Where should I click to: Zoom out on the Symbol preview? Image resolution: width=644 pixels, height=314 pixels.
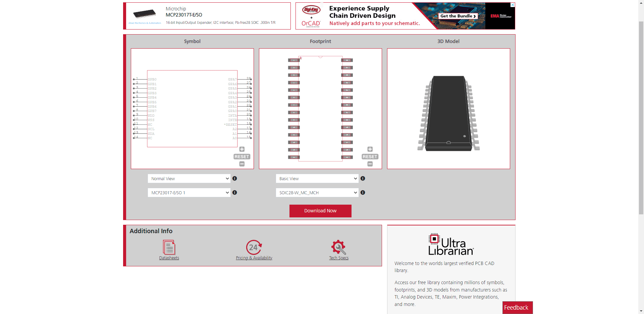coord(242,164)
